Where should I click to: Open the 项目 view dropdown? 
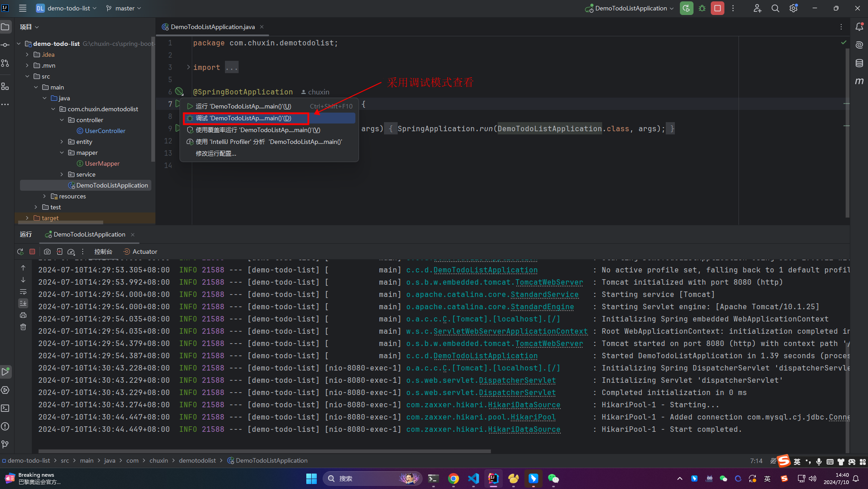[x=30, y=27]
